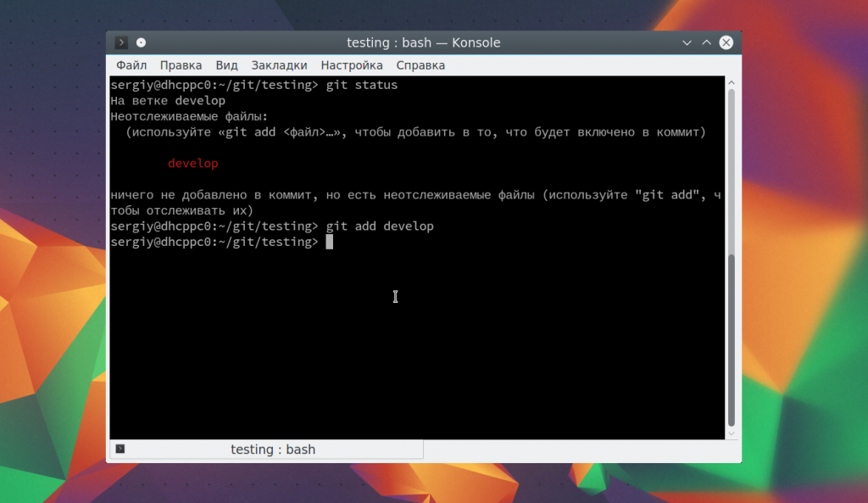Open the Закладки menu

coord(279,65)
